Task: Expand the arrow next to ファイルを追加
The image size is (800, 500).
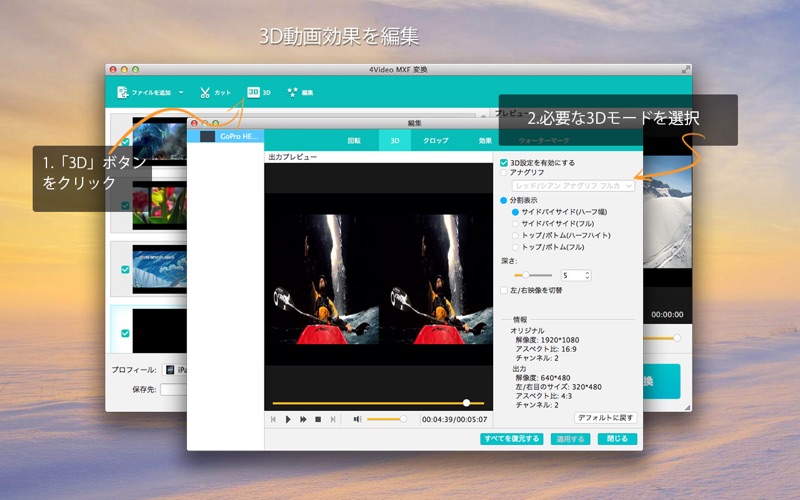Action: (x=181, y=92)
